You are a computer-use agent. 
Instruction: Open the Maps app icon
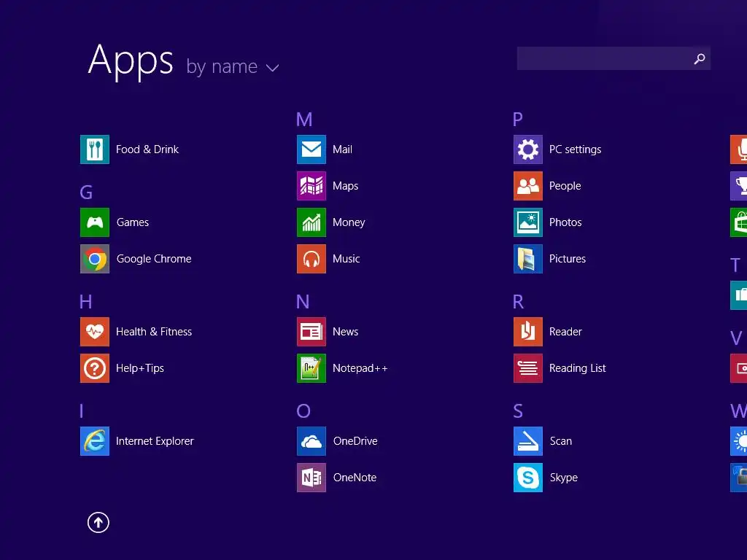pos(311,186)
